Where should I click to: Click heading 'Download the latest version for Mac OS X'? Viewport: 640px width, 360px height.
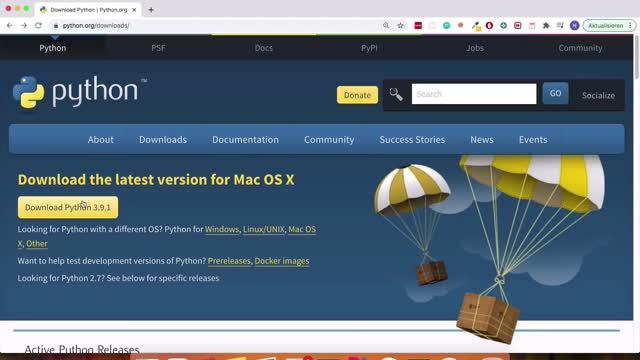(x=156, y=180)
